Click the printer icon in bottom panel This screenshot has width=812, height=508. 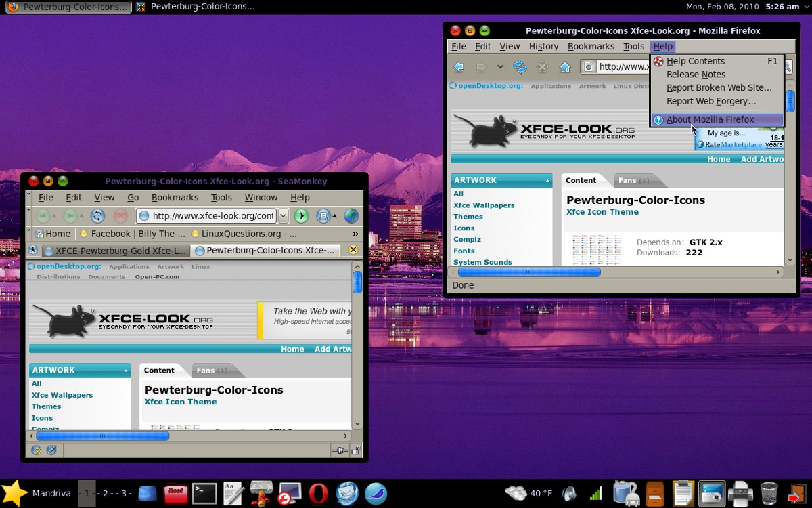(x=740, y=493)
